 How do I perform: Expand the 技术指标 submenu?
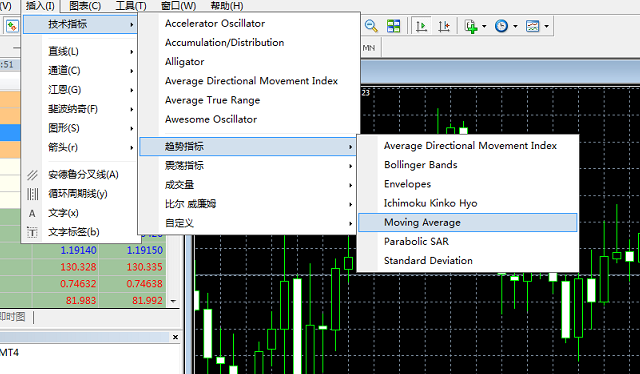click(80, 24)
